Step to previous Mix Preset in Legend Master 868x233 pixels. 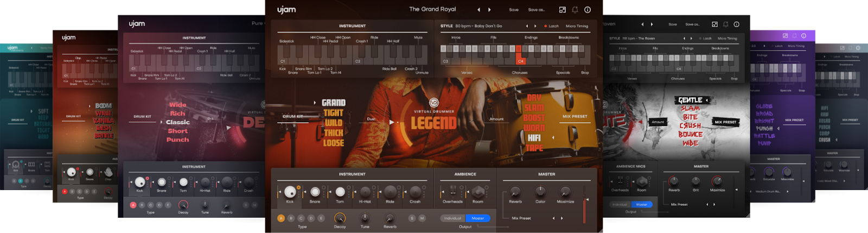(553, 218)
